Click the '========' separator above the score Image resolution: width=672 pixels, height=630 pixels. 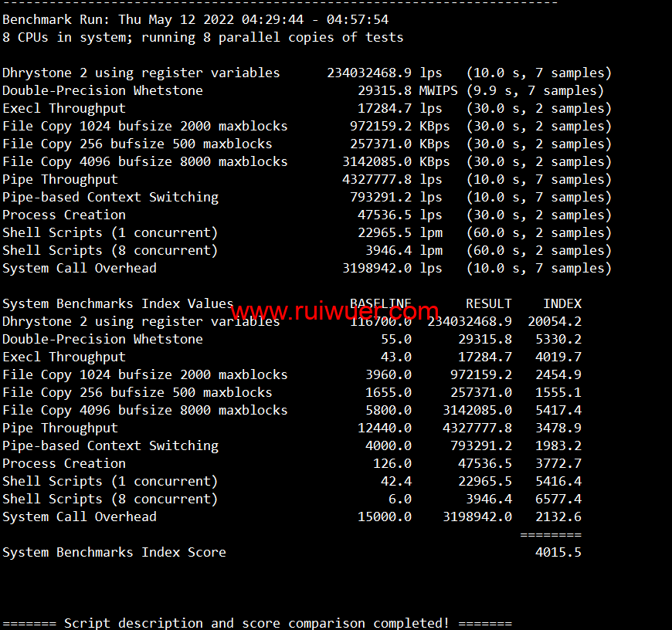pos(550,534)
